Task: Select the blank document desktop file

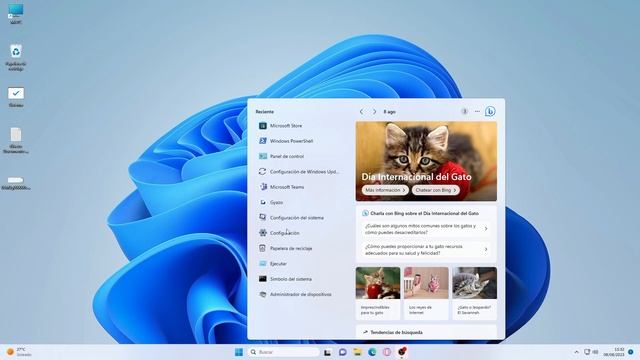Action: (16, 140)
